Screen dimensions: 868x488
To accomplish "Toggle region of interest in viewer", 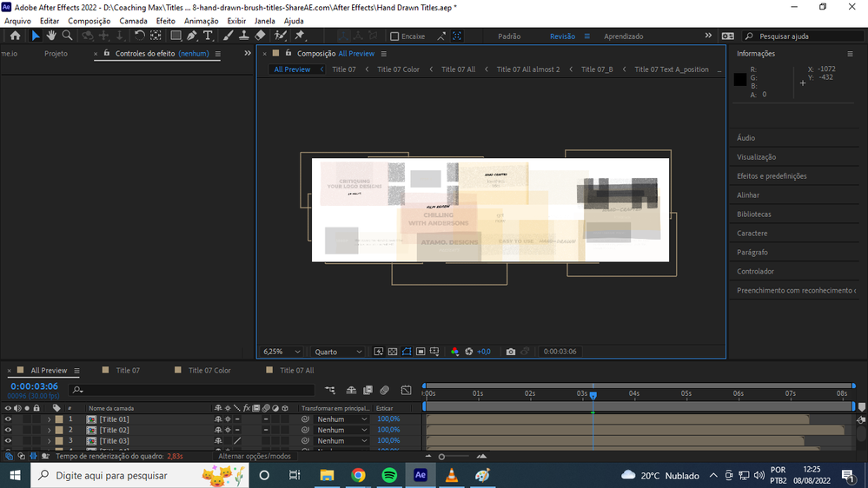I will pos(421,352).
